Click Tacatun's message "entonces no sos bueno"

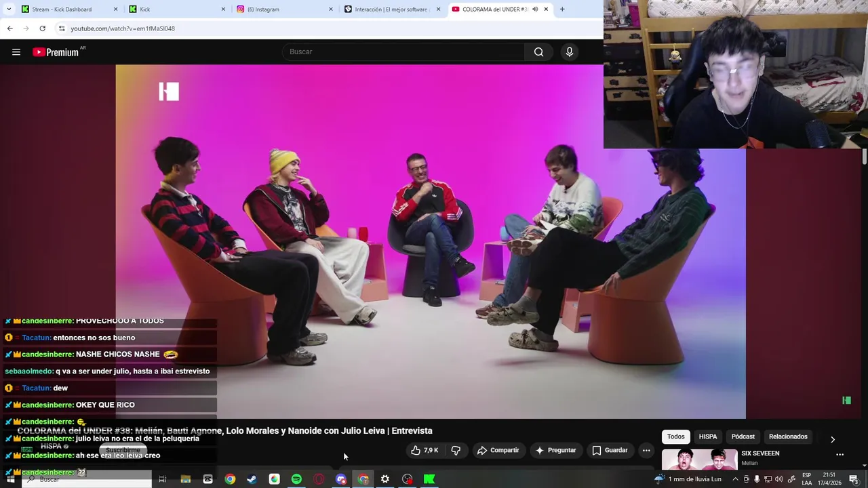pyautogui.click(x=94, y=338)
